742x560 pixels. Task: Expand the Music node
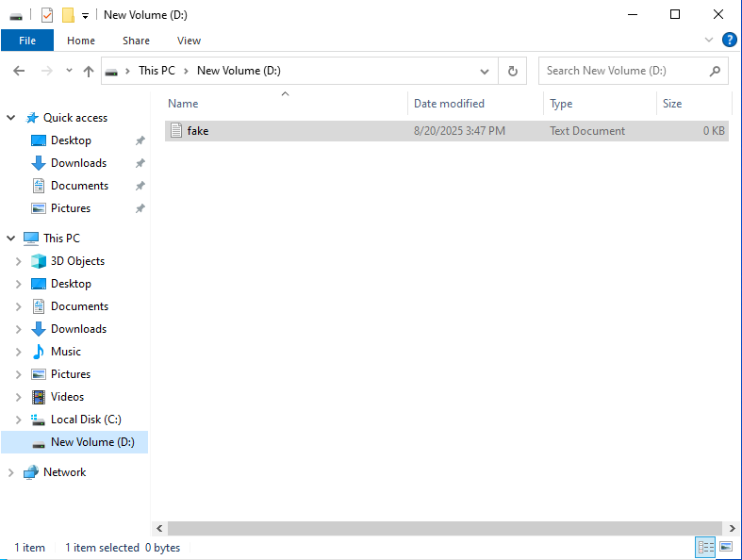pyautogui.click(x=19, y=352)
